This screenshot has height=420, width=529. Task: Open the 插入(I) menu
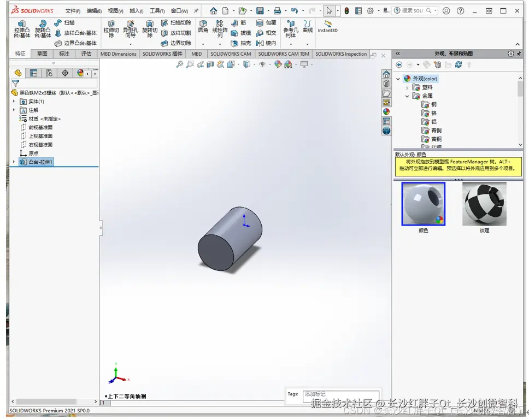point(136,11)
